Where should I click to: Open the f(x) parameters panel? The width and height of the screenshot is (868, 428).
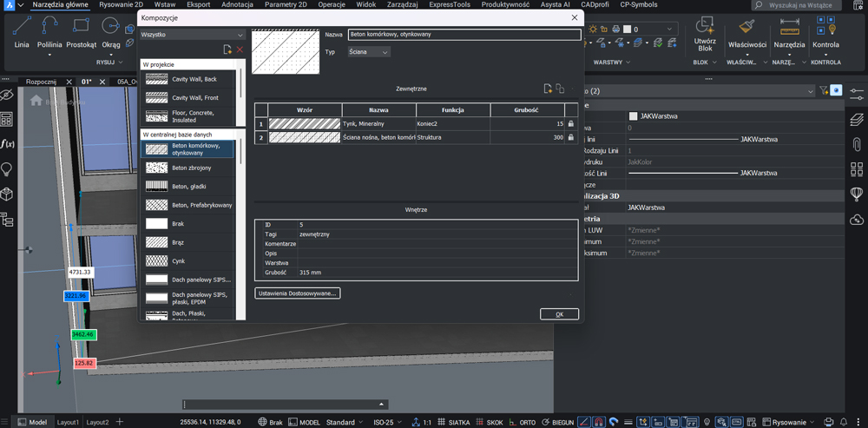7,144
